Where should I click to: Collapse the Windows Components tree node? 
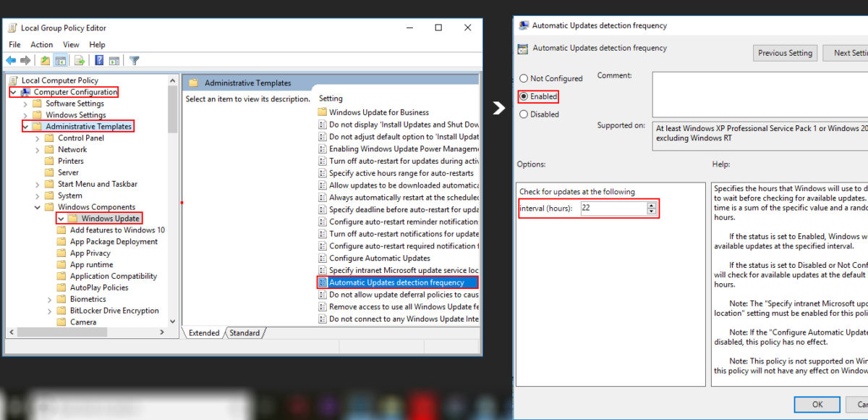38,207
